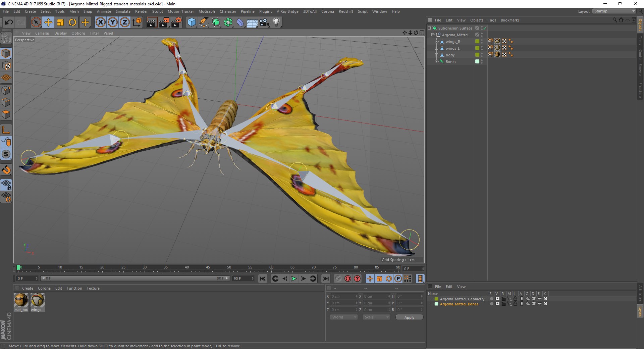Screen dimensions: 644x349
Task: Open the spline pen tool
Action: [204, 22]
